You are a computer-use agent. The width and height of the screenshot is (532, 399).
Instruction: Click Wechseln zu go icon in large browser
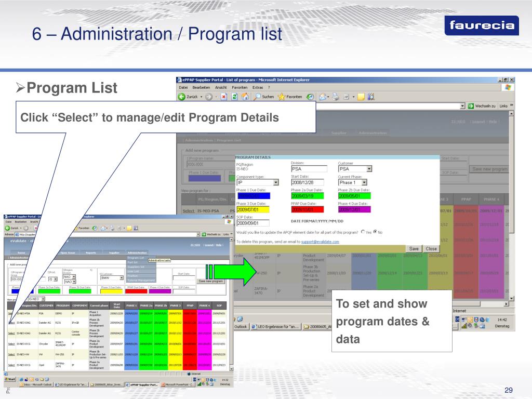click(471, 106)
